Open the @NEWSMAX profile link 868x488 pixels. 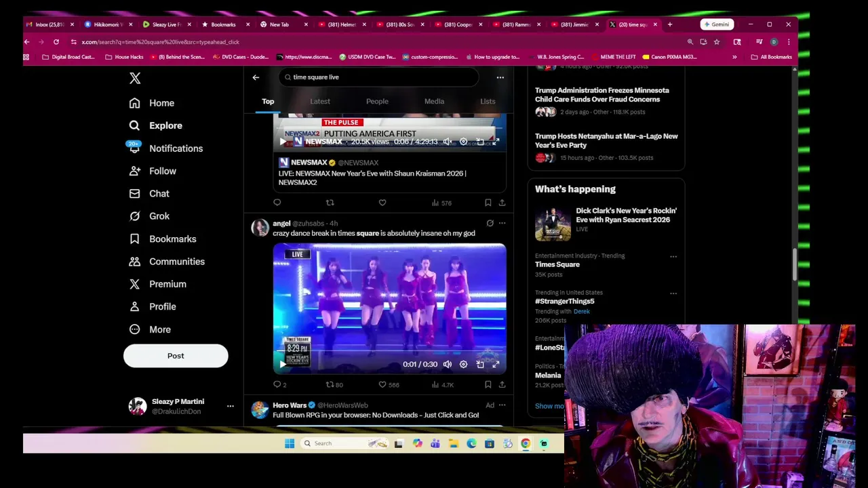pos(358,163)
